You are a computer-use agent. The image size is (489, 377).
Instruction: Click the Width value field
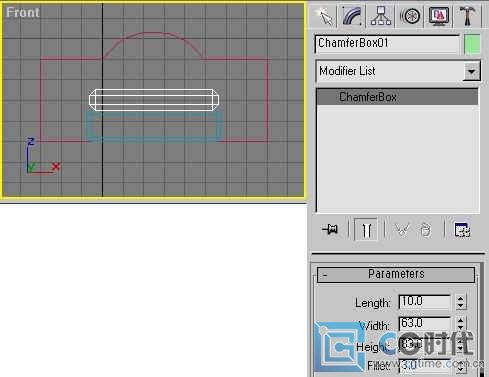click(x=424, y=324)
